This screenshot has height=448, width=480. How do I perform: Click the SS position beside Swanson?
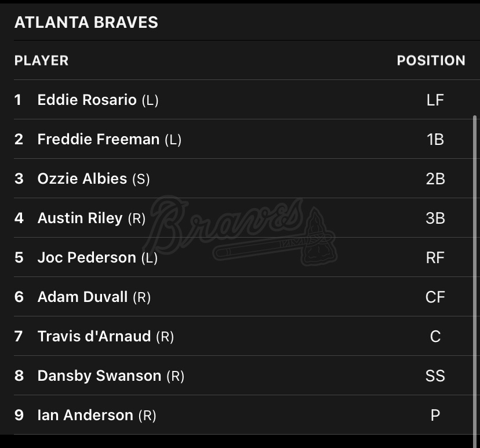pos(435,376)
